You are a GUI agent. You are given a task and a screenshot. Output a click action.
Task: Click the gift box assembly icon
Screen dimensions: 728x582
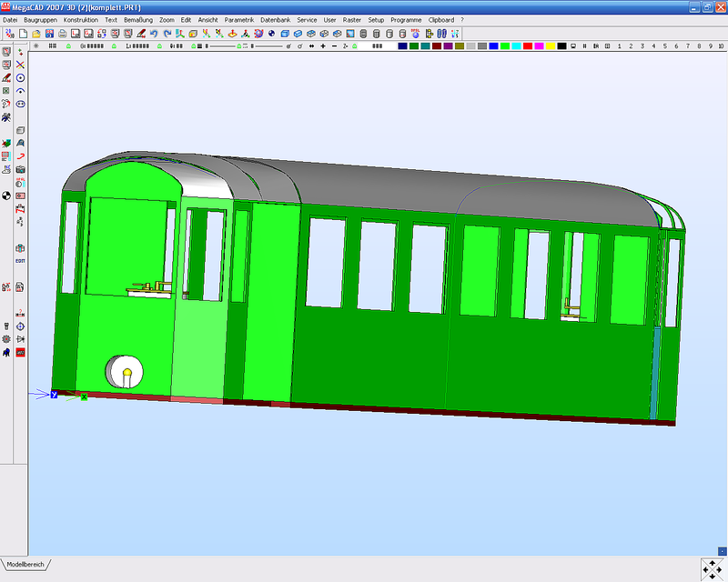20,248
